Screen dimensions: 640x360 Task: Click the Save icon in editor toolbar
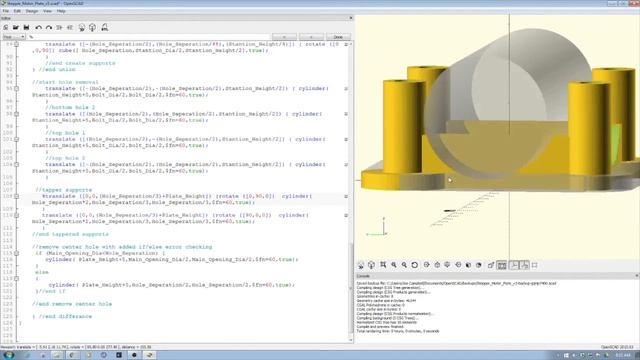click(x=27, y=27)
